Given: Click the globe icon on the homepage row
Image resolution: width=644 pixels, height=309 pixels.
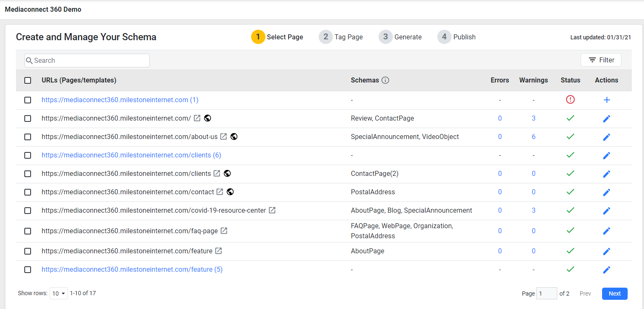Looking at the screenshot, I should (x=208, y=118).
